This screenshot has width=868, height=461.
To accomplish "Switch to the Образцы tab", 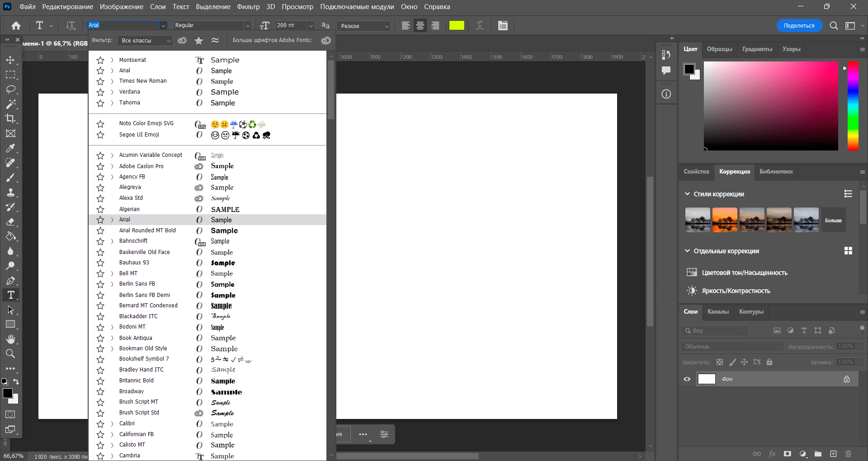I will click(719, 49).
